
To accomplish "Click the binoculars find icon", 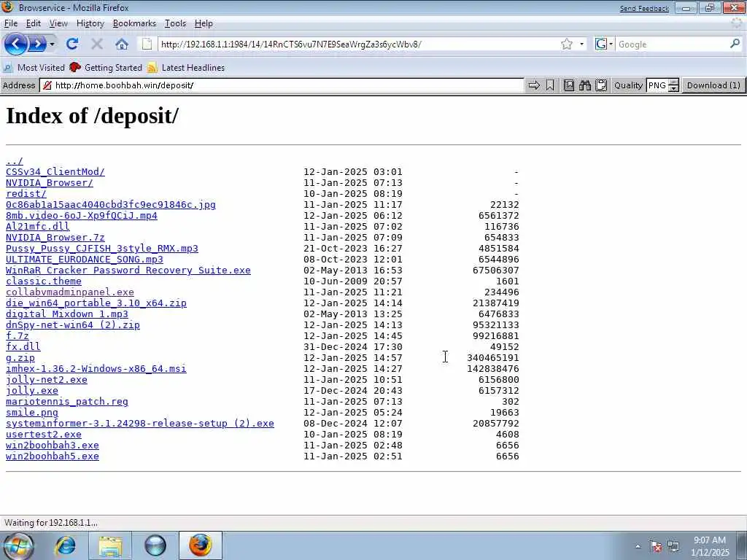I will point(585,85).
